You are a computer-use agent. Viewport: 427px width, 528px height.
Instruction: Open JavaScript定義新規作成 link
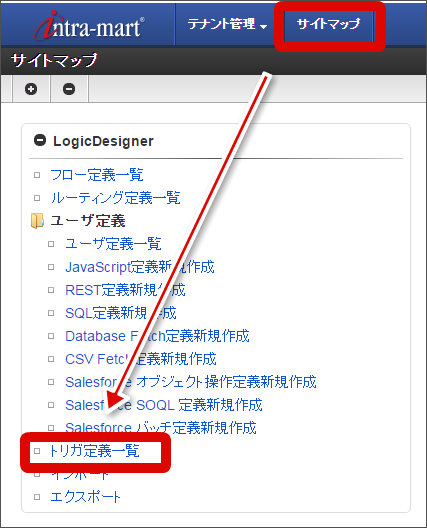(x=140, y=267)
